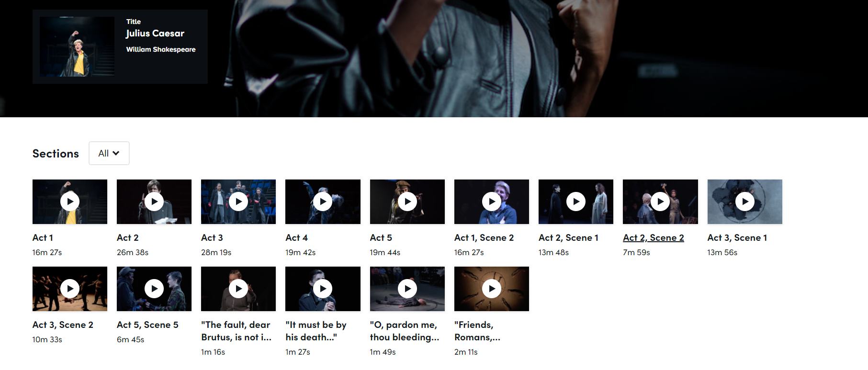Play the Act 3, Scene 2 video

(x=70, y=289)
